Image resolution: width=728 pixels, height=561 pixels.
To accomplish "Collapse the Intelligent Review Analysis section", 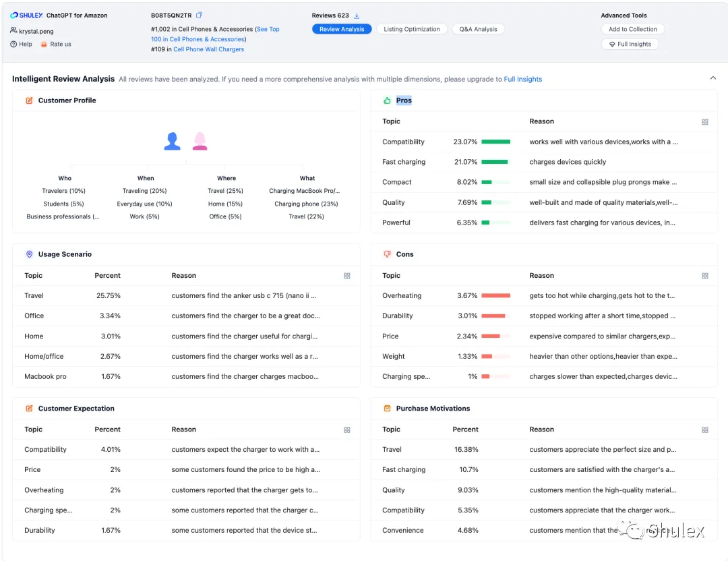I will (x=712, y=78).
